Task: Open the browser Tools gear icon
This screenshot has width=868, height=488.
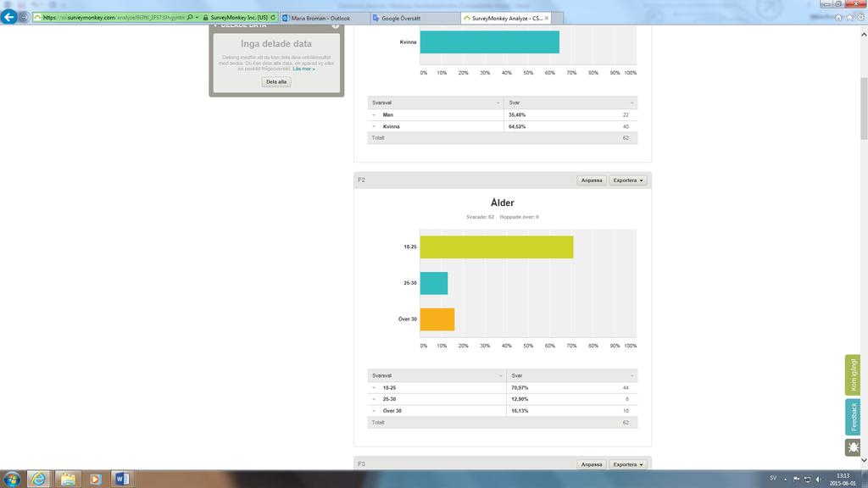Action: pyautogui.click(x=860, y=18)
